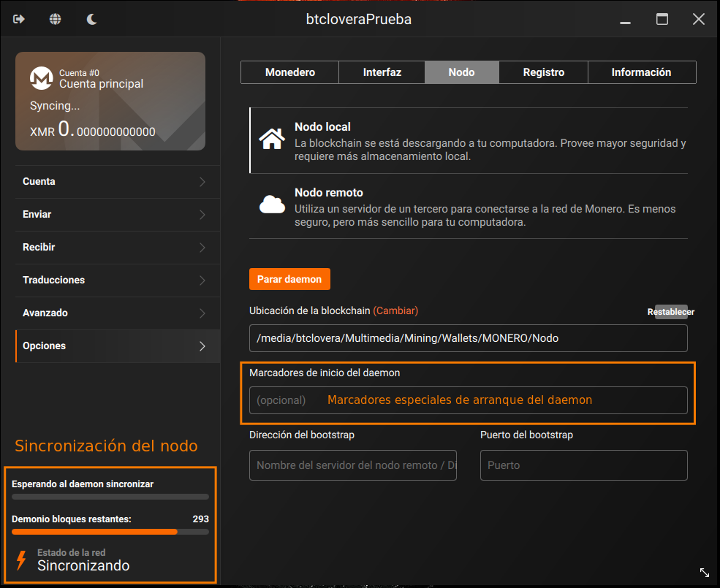This screenshot has height=588, width=720.
Task: Click the Restablecer button
Action: [x=671, y=312]
